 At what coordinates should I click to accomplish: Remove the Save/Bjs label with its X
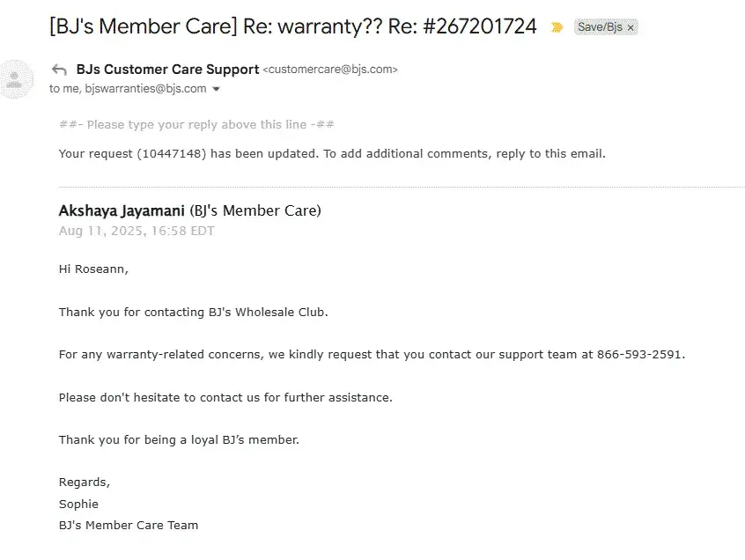click(631, 28)
